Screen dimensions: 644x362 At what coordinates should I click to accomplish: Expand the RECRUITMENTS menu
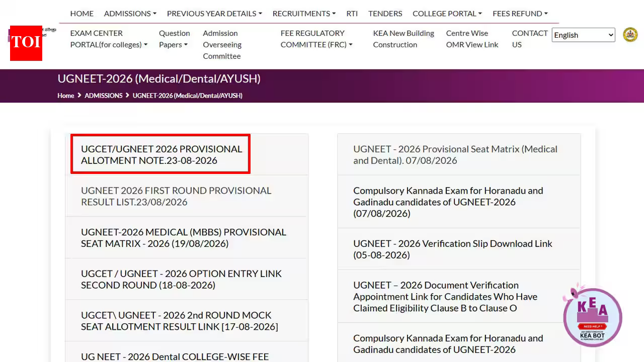pyautogui.click(x=304, y=14)
